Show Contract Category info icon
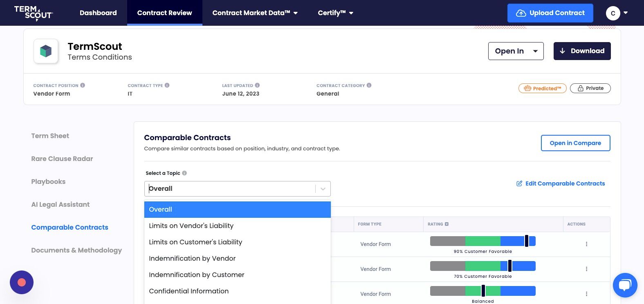 click(369, 85)
